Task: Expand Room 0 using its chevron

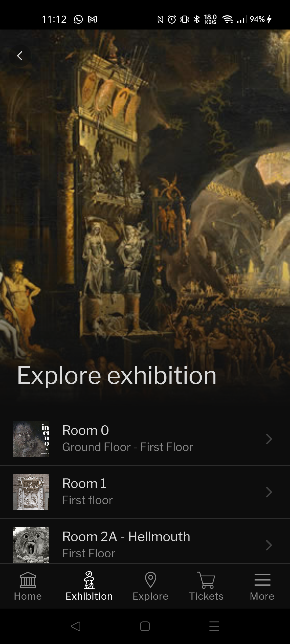Action: [x=269, y=439]
